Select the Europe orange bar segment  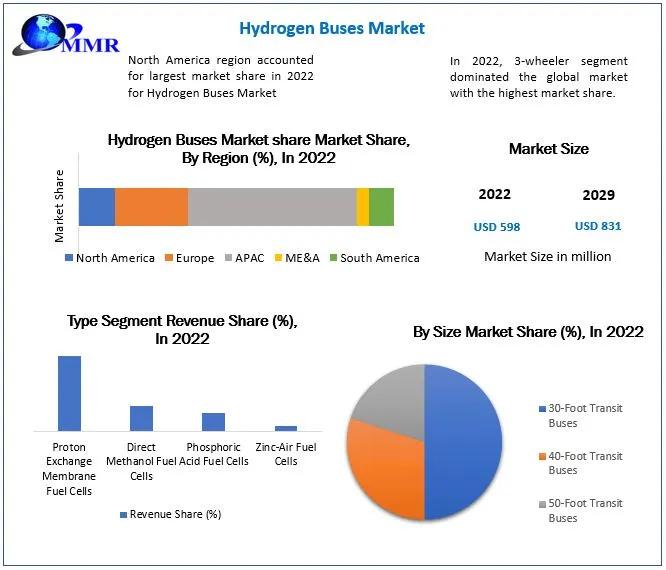tap(152, 207)
